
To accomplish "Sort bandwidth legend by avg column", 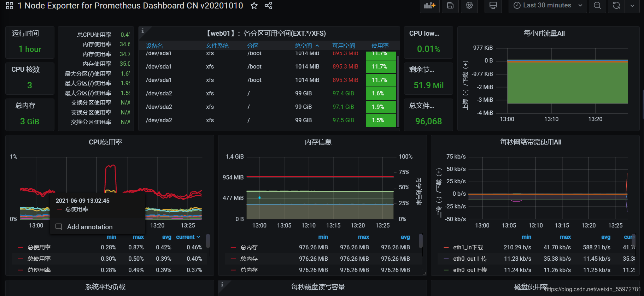I will [606, 237].
